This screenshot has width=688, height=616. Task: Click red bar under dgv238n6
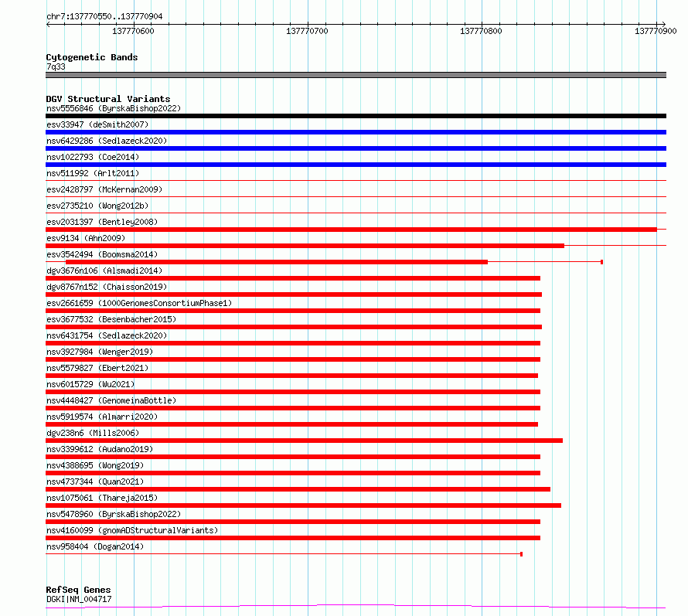tap(304, 441)
